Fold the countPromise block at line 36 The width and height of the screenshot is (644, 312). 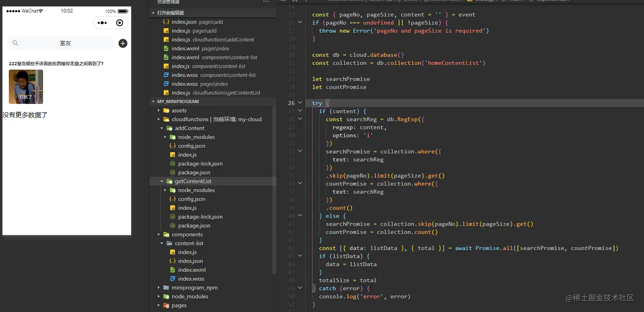300,183
